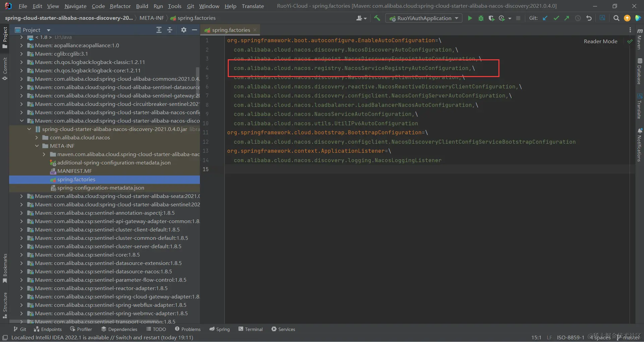Roll back changes with the undo arrow icon
Screen dimensions: 644x342
(x=589, y=18)
